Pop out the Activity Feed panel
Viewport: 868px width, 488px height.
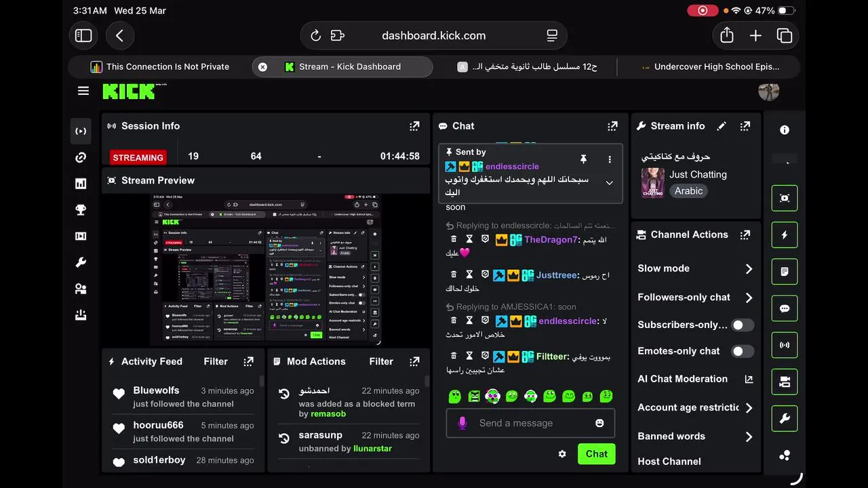[x=249, y=361]
